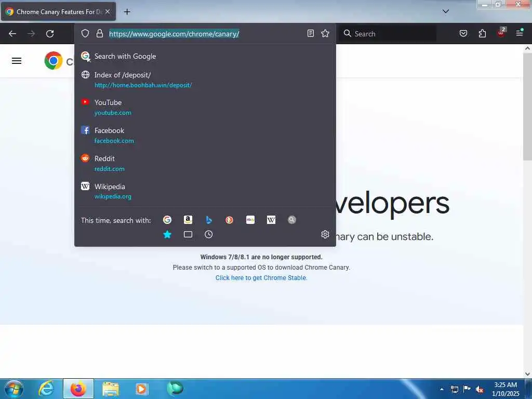The width and height of the screenshot is (532, 399).
Task: Open Windows Explorer folder on taskbar
Action: pos(111,389)
